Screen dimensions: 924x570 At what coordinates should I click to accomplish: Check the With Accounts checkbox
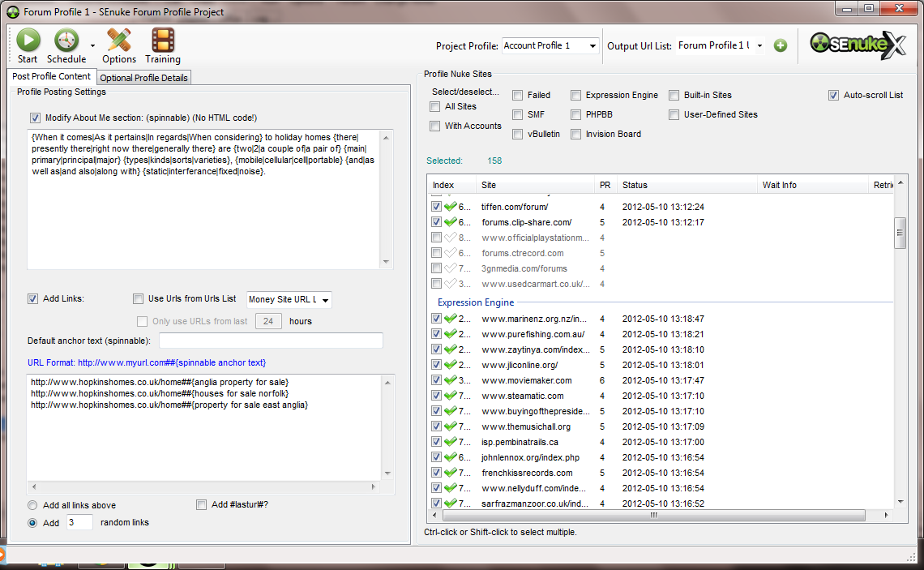[x=435, y=126]
